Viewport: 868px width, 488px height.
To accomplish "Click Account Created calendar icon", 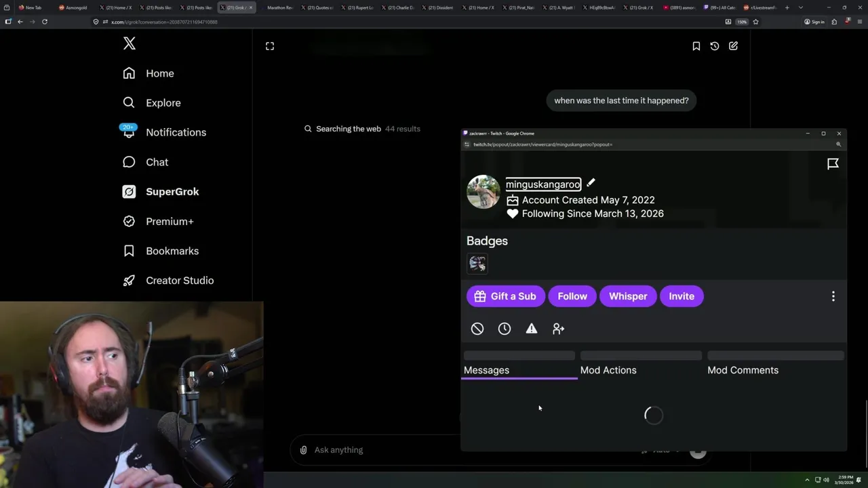I will (x=513, y=200).
